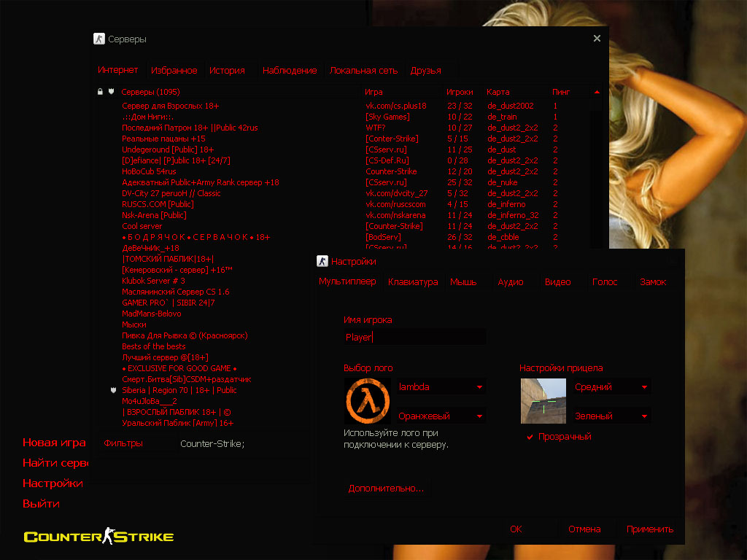The width and height of the screenshot is (747, 560).
Task: Click the Counter-Strike logo
Action: coord(98,536)
